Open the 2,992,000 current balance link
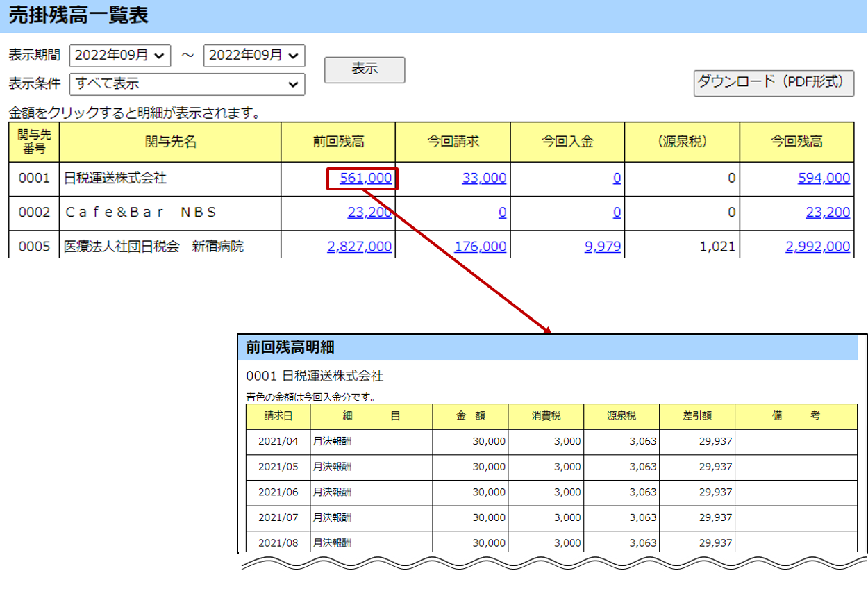868x589 pixels. coord(817,247)
